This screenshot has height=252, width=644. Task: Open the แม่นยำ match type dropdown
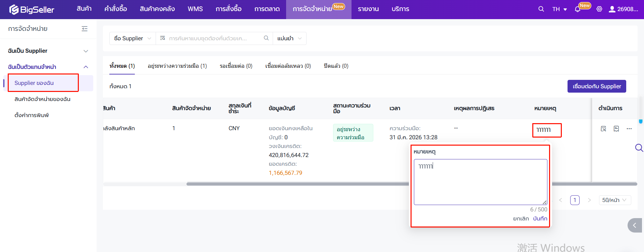click(289, 38)
